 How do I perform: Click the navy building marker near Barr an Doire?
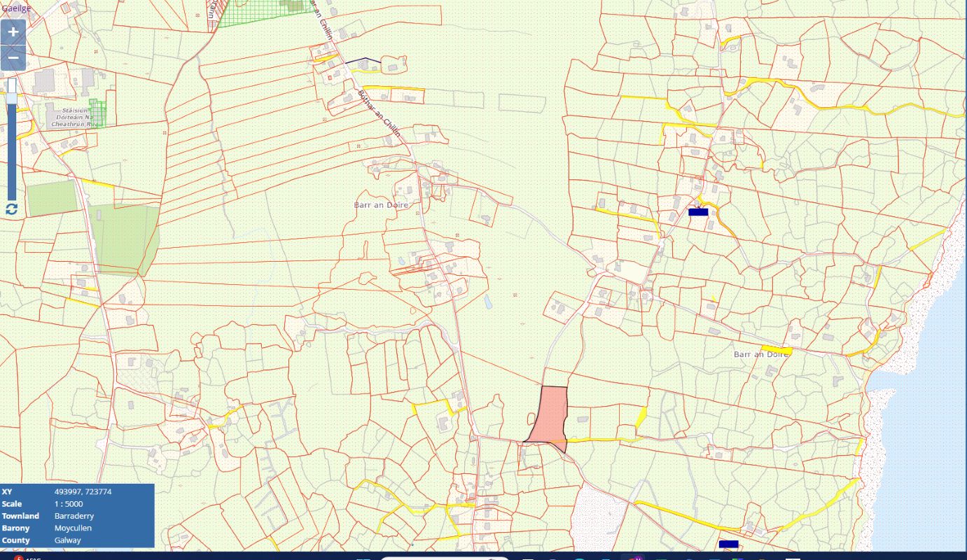pyautogui.click(x=697, y=211)
